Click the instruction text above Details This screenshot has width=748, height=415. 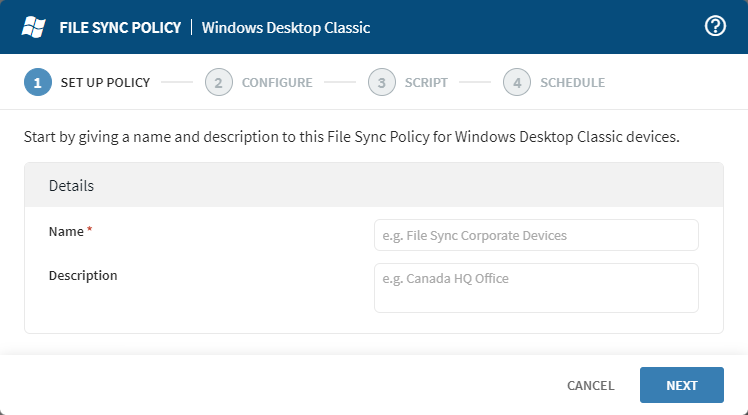pyautogui.click(x=351, y=136)
